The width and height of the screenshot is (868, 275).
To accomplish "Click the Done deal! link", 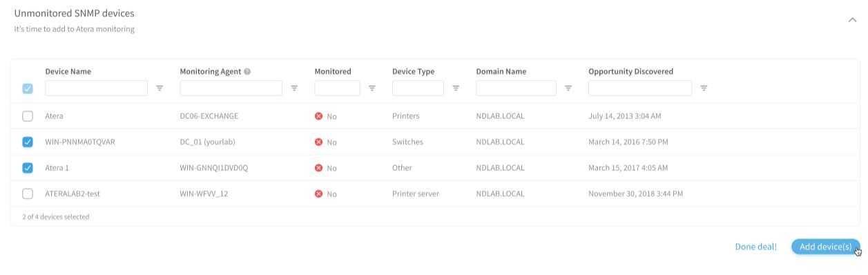I will (755, 247).
